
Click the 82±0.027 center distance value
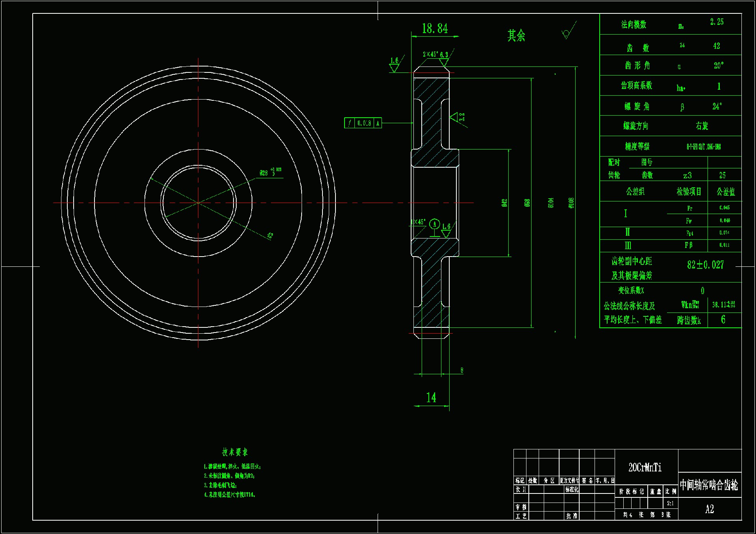[x=705, y=265]
